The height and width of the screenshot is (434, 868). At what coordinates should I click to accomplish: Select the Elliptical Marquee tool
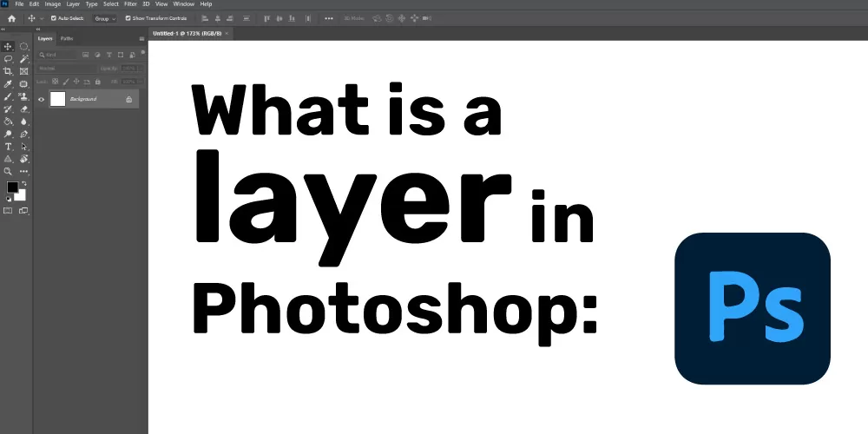pos(23,47)
